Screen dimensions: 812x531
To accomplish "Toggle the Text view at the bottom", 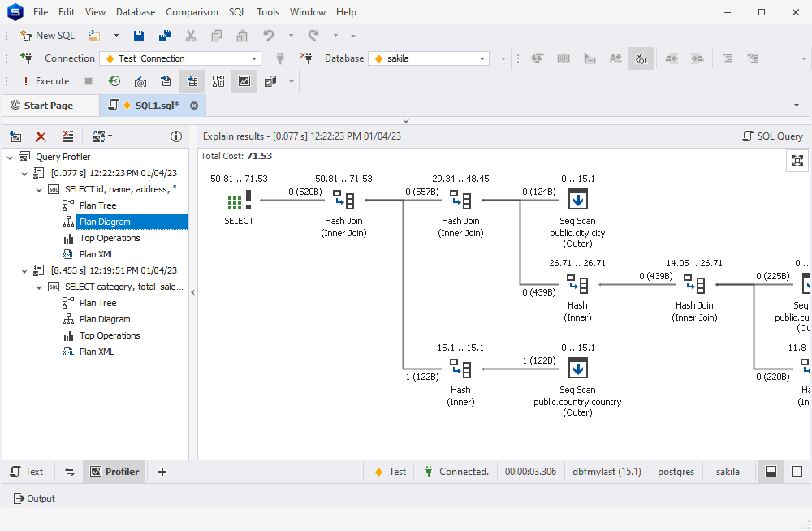I will [x=28, y=471].
